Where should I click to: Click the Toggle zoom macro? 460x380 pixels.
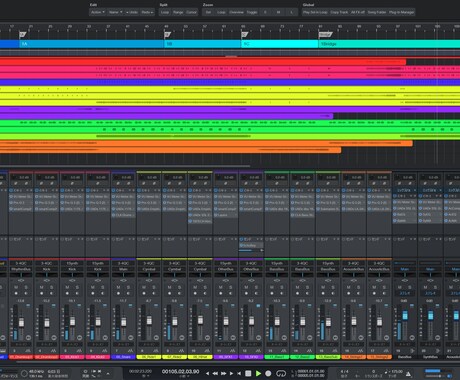[x=252, y=12]
